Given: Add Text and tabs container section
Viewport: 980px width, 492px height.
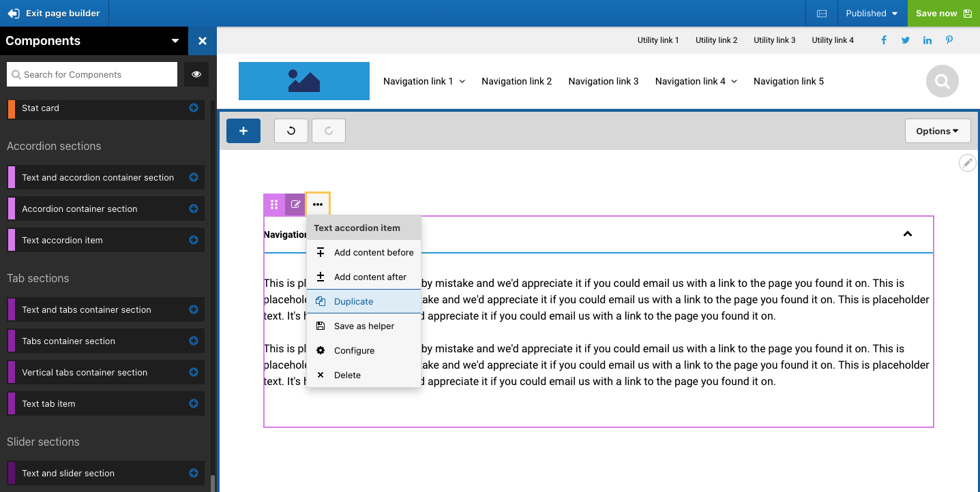Looking at the screenshot, I should [194, 309].
